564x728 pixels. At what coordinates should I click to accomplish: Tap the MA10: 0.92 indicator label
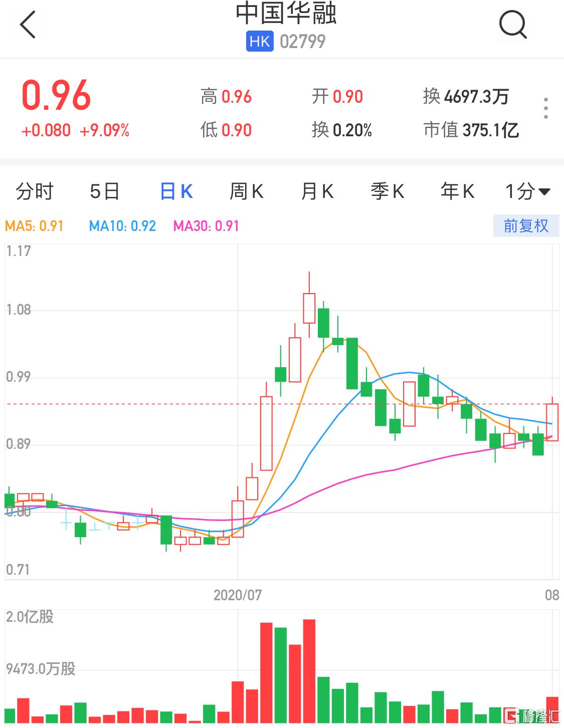[122, 226]
